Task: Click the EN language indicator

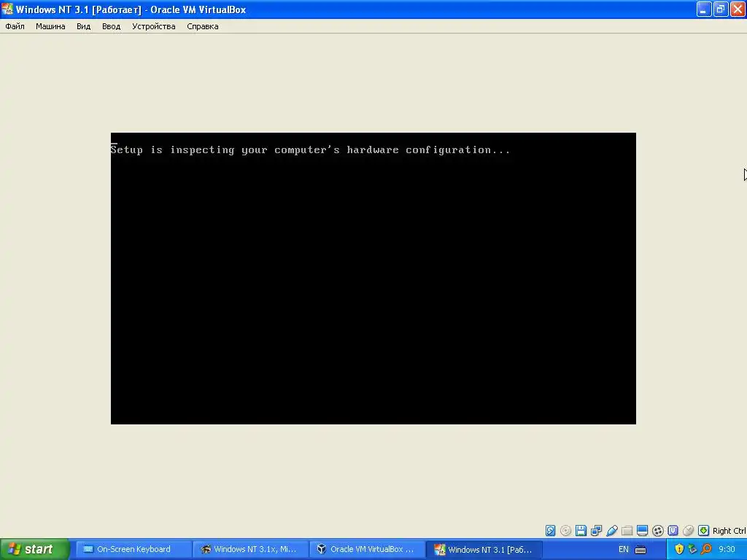Action: point(623,549)
